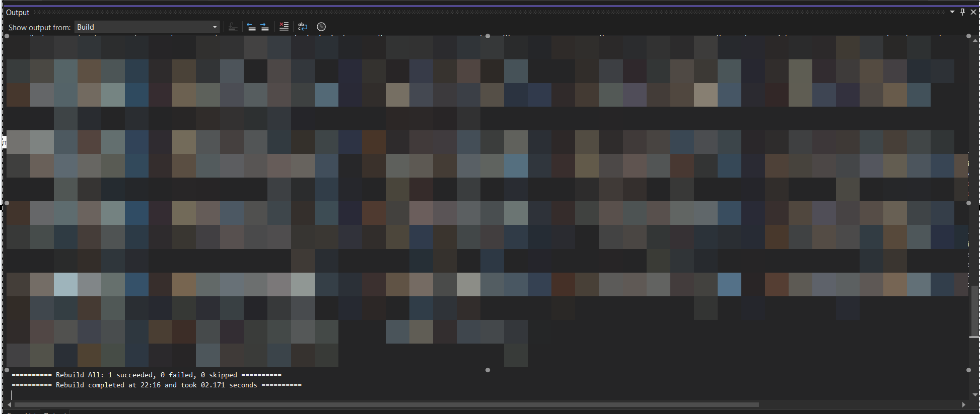Clear all output text
980x414 pixels.
coord(284,27)
